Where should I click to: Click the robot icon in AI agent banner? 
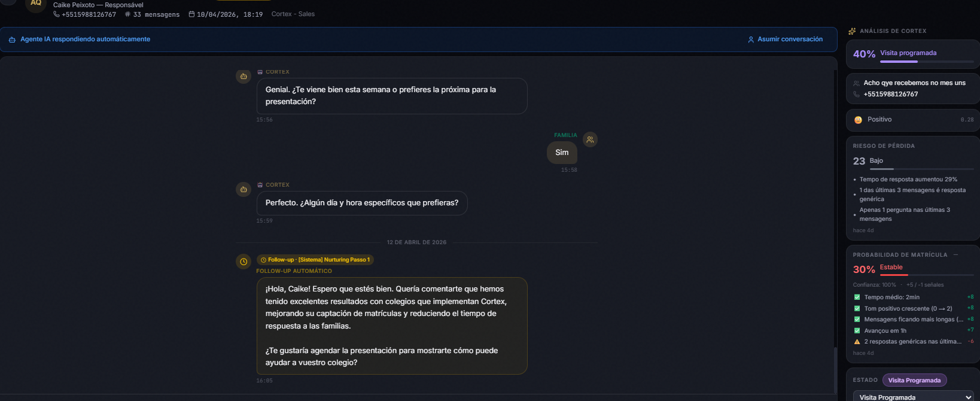click(x=12, y=40)
